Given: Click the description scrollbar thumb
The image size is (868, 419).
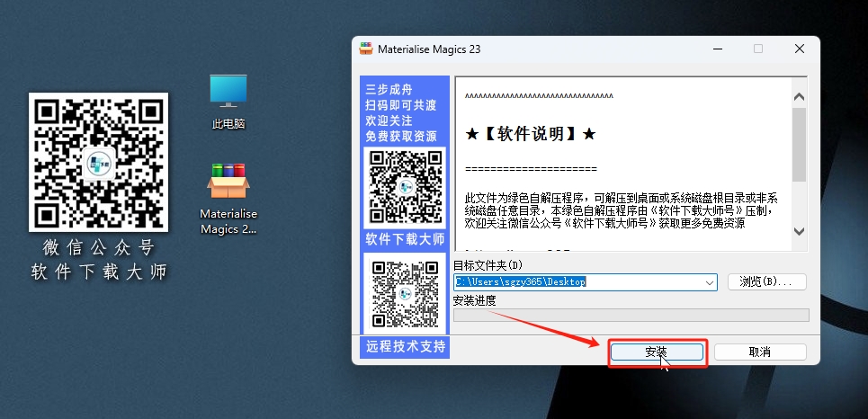Looking at the screenshot, I should click(x=799, y=145).
